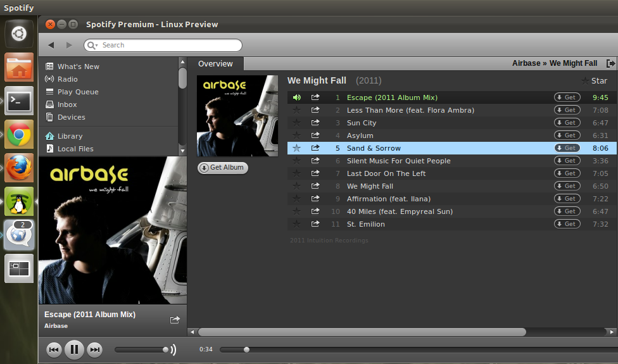This screenshot has width=618, height=364.
Task: Share the Sand & Sorrow track
Action: (315, 148)
